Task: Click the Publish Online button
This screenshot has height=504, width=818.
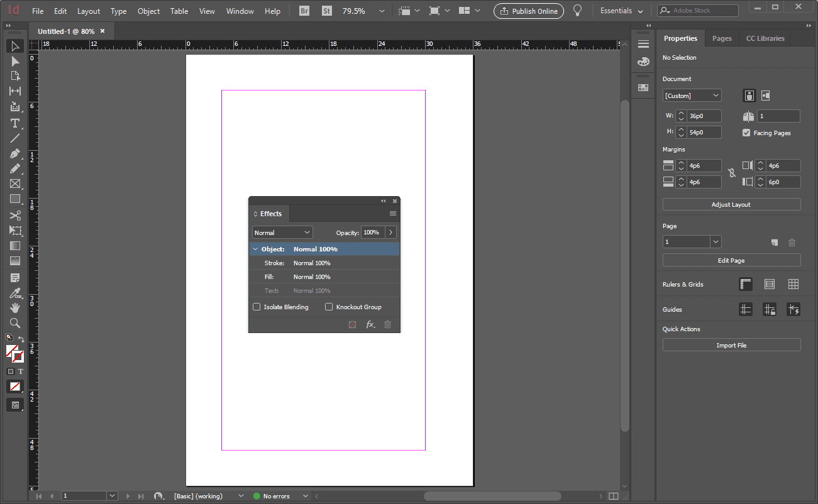Action: click(x=528, y=11)
